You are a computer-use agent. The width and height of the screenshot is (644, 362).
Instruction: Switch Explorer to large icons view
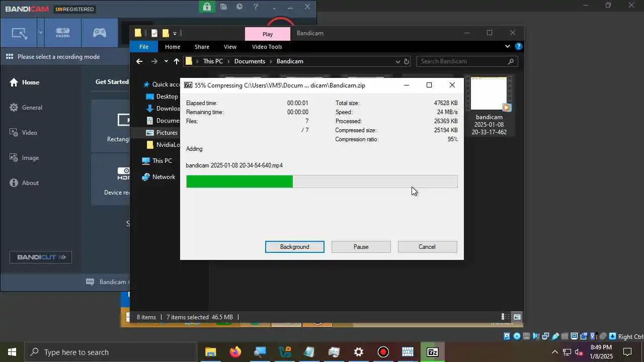pos(517,317)
